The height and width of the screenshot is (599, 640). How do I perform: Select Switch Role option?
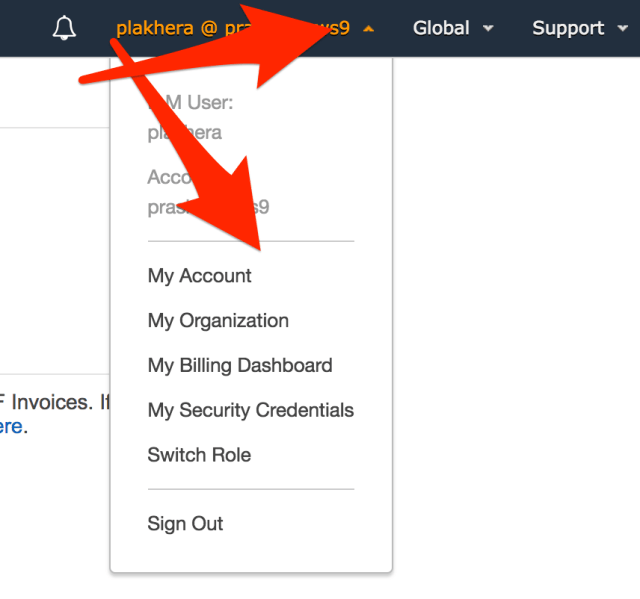point(199,455)
